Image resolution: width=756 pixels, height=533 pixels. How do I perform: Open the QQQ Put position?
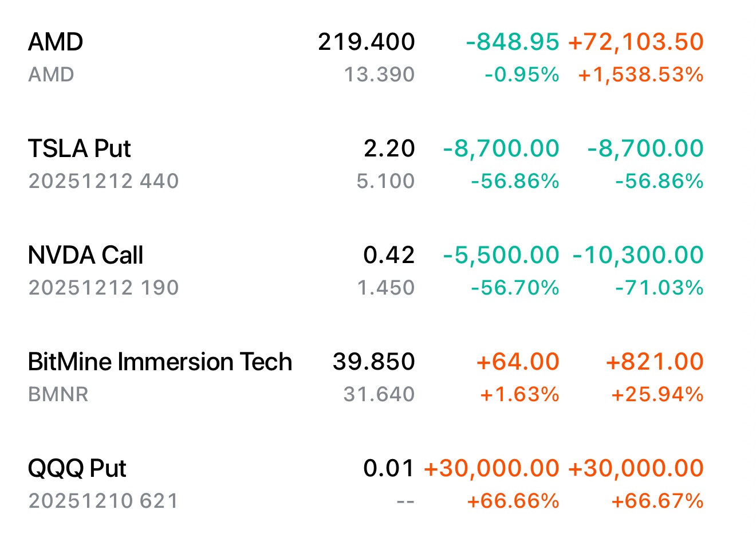pos(77,468)
